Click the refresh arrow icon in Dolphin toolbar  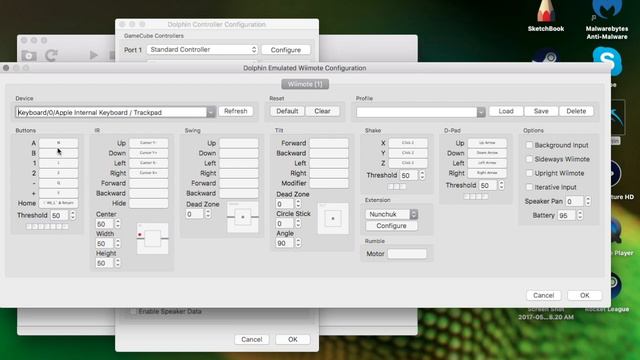[x=51, y=56]
